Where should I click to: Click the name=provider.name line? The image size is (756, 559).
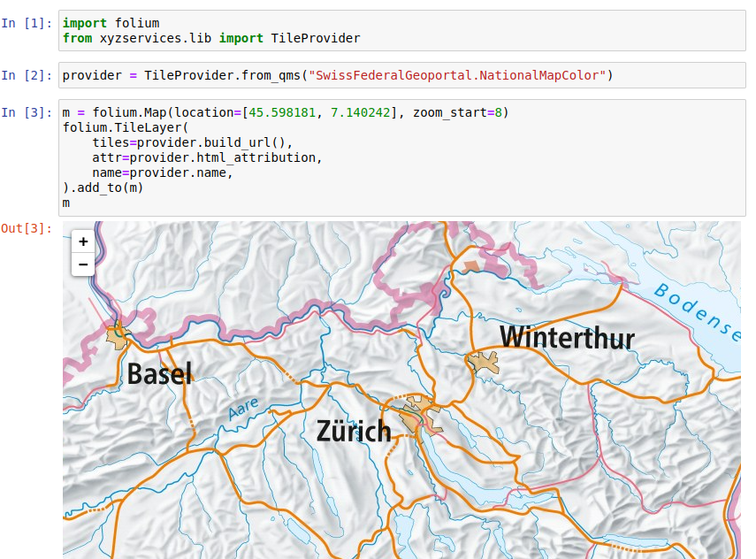163,172
